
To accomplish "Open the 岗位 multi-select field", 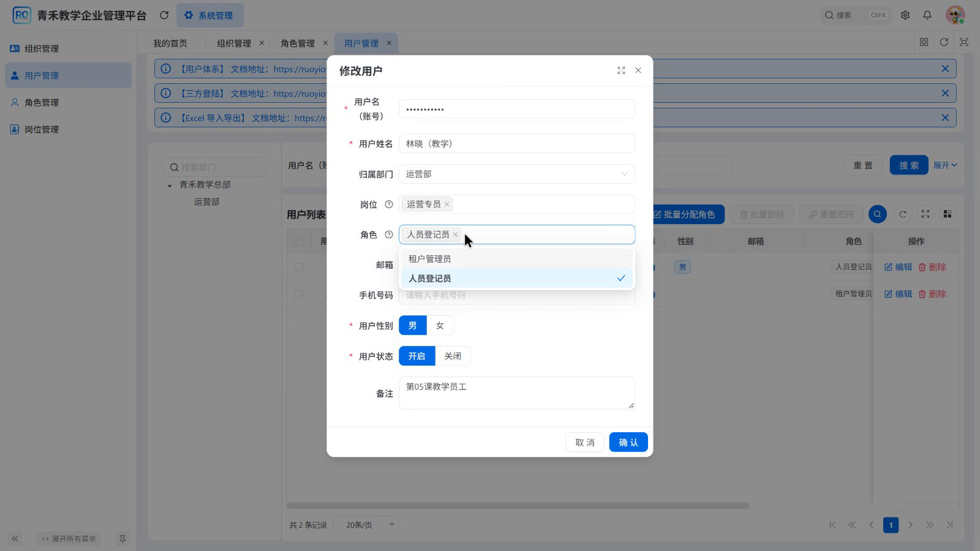I will (x=517, y=204).
